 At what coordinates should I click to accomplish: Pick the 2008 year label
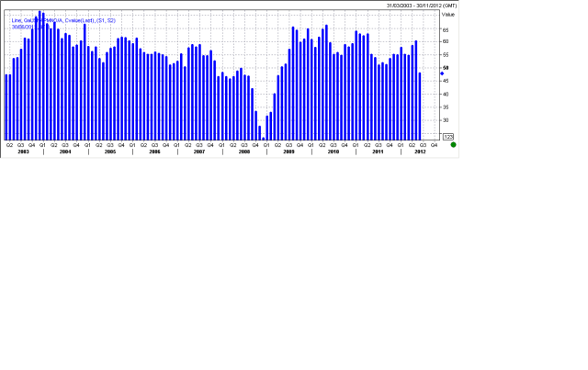[243, 151]
